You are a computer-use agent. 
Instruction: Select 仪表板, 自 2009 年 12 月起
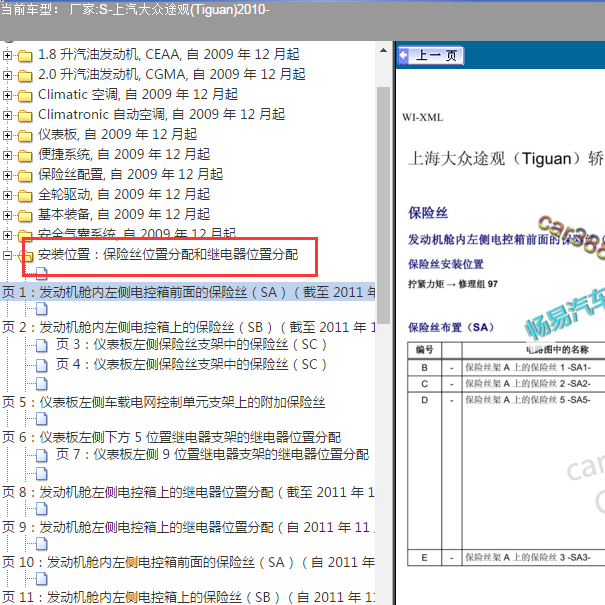tap(117, 135)
